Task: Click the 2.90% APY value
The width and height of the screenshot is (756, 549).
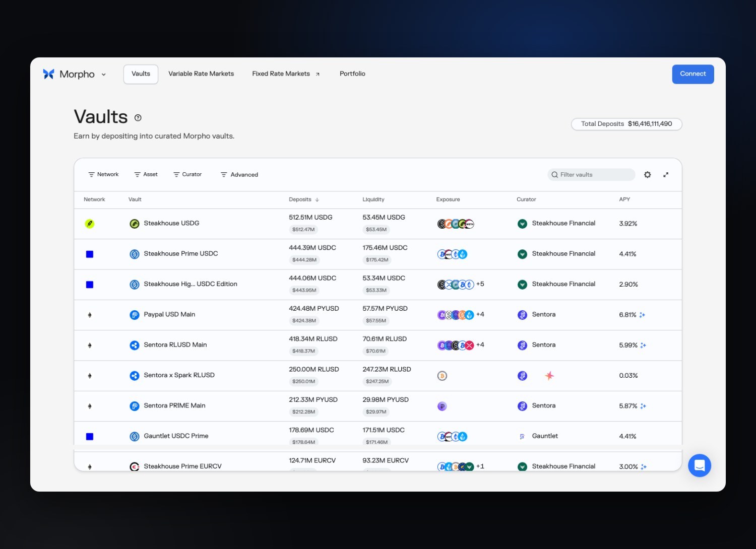Action: [628, 285]
